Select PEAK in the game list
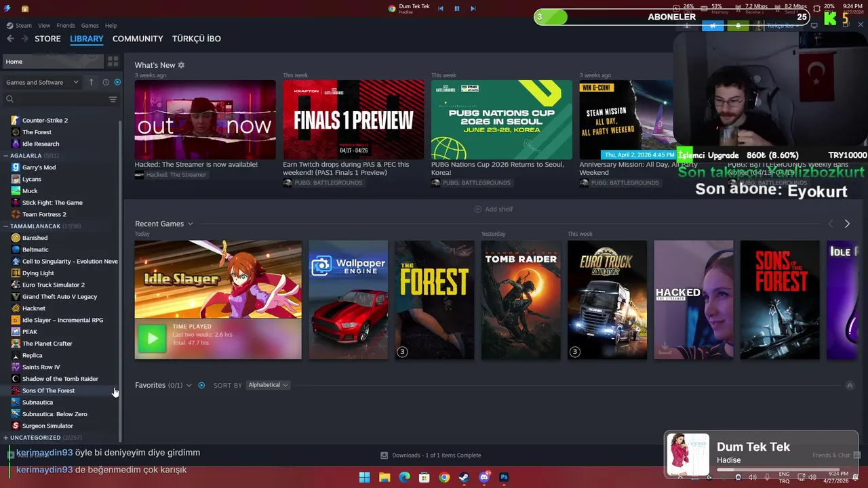The image size is (868, 488). click(29, 332)
